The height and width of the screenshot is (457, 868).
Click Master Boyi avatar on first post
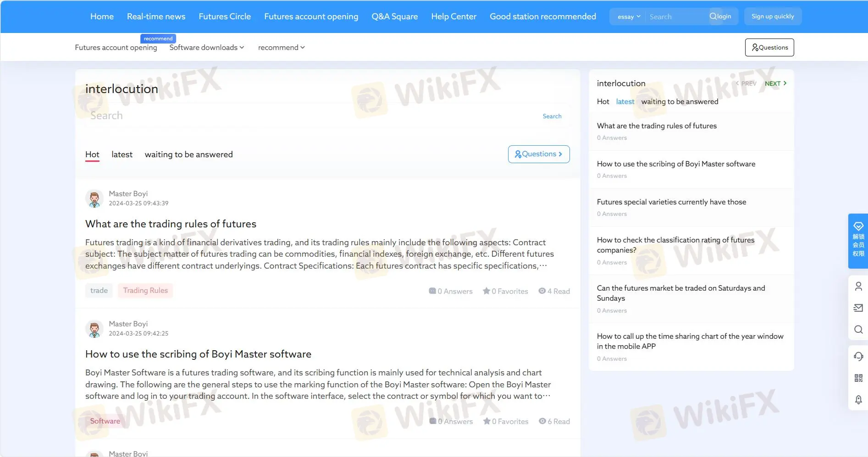[x=94, y=199]
